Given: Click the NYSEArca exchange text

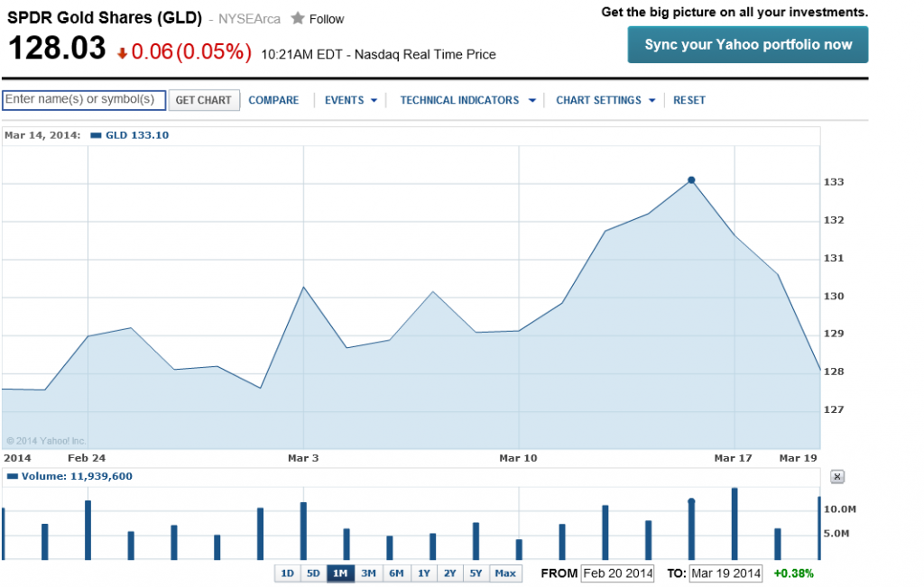Looking at the screenshot, I should point(249,19).
